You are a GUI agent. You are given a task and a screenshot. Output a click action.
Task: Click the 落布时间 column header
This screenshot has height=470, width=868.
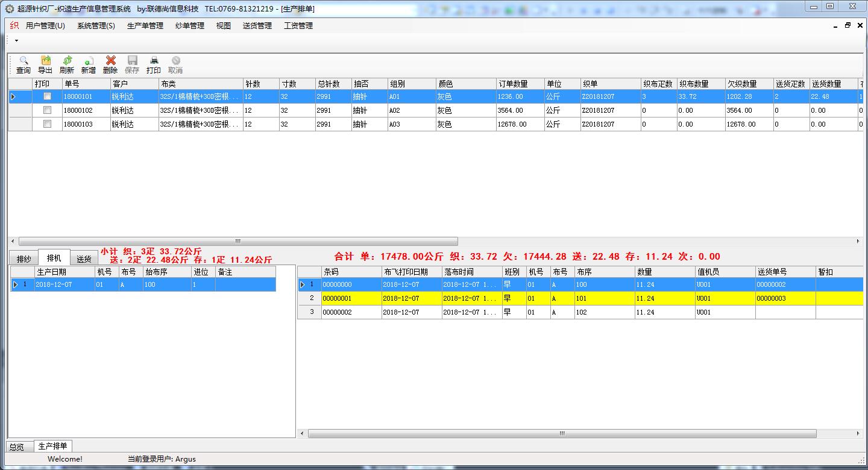click(x=472, y=272)
